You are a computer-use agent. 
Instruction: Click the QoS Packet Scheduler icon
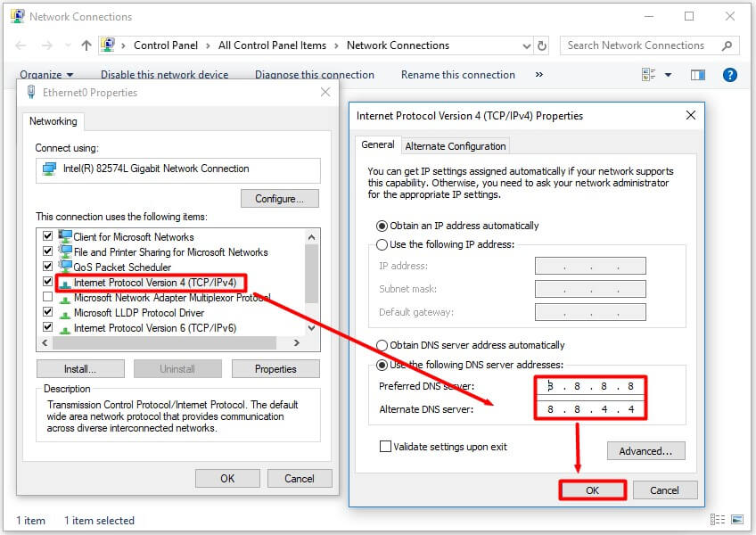(64, 267)
